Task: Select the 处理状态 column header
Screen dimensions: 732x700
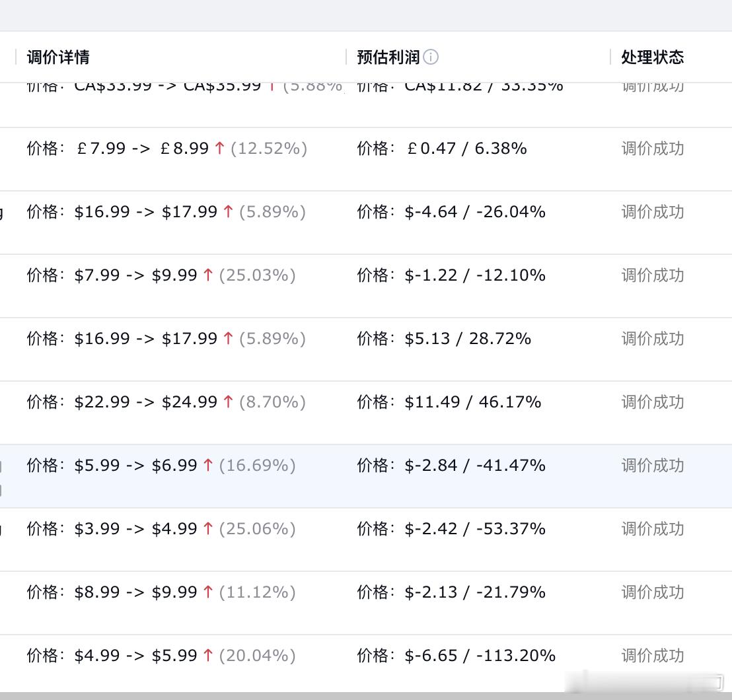Action: tap(653, 57)
